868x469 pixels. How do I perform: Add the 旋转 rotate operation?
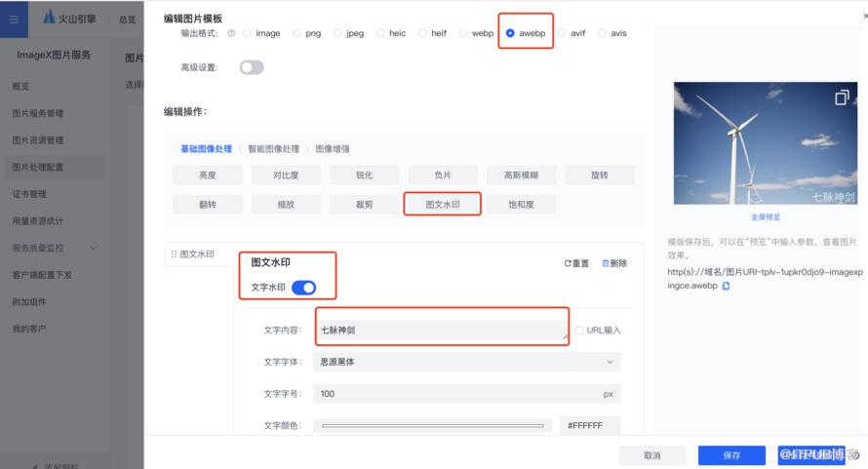click(x=600, y=175)
